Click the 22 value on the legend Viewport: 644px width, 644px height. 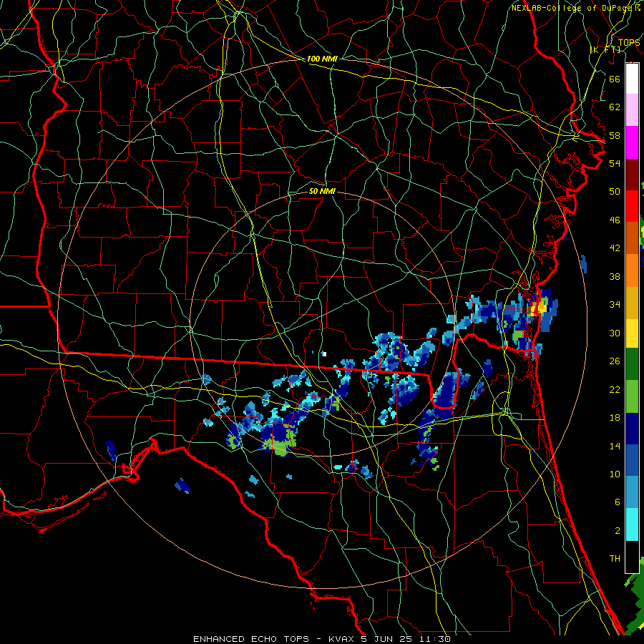point(615,389)
